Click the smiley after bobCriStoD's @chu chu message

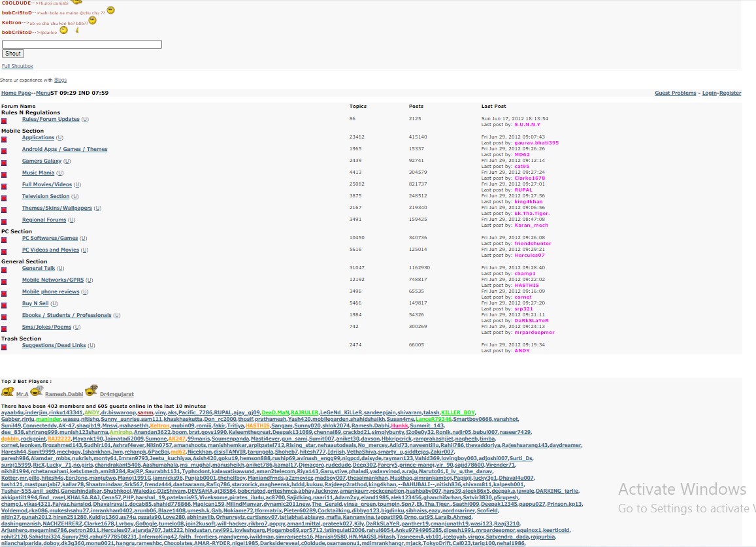click(111, 10)
